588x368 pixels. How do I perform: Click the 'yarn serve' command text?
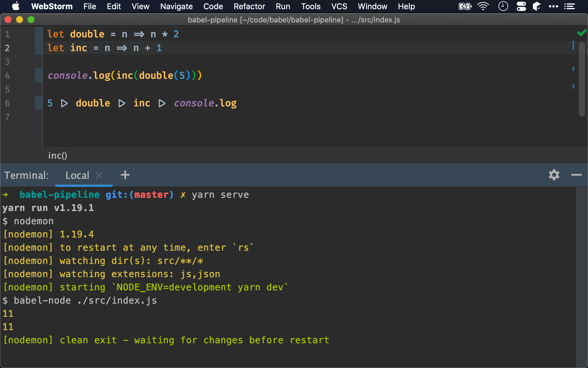click(220, 195)
